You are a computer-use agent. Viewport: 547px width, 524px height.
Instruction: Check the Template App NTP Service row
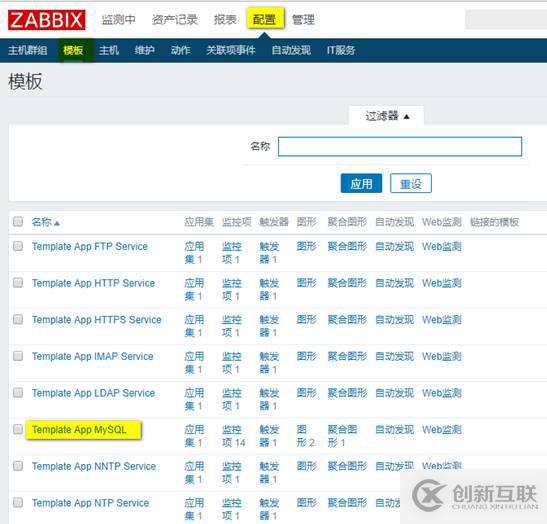tap(18, 502)
